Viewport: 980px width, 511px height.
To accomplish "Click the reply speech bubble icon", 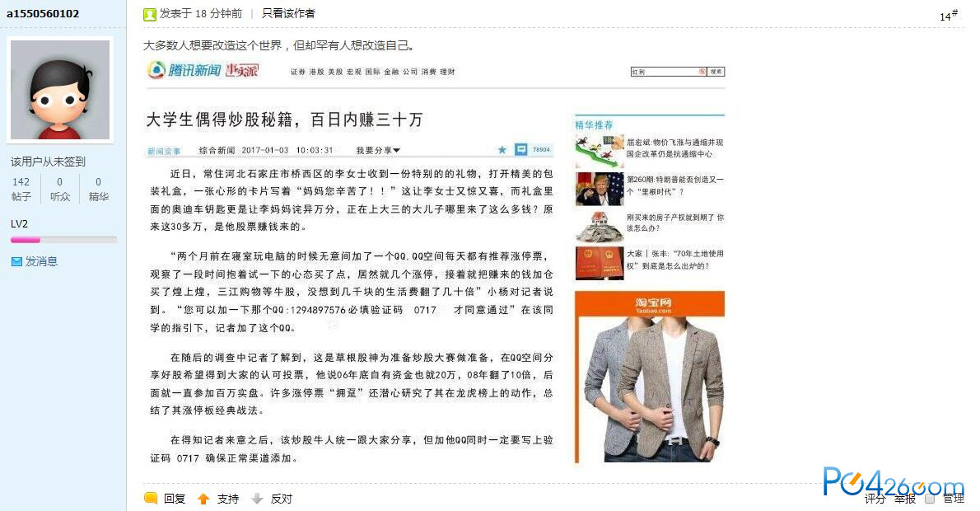I will pos(151,498).
